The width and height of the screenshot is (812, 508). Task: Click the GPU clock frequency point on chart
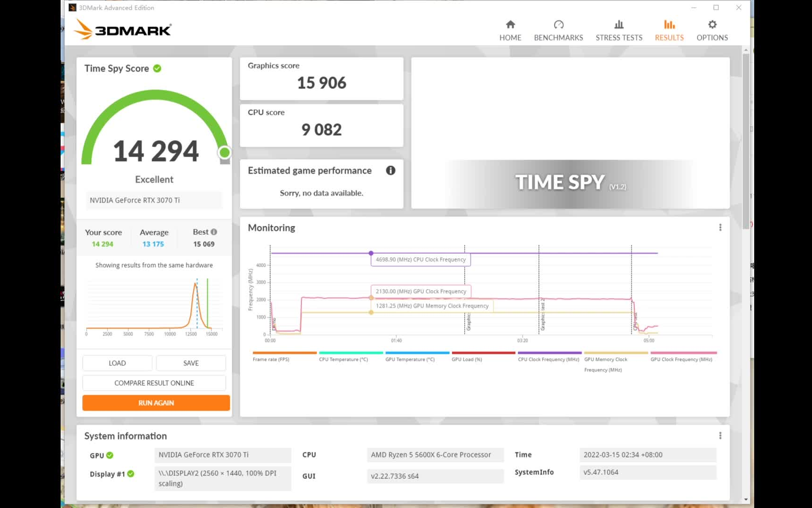[371, 298]
